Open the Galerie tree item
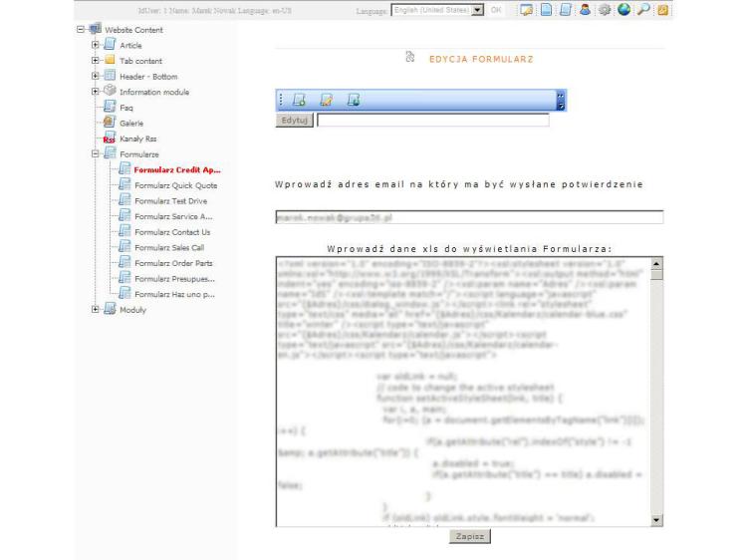The width and height of the screenshot is (747, 560). click(x=131, y=124)
